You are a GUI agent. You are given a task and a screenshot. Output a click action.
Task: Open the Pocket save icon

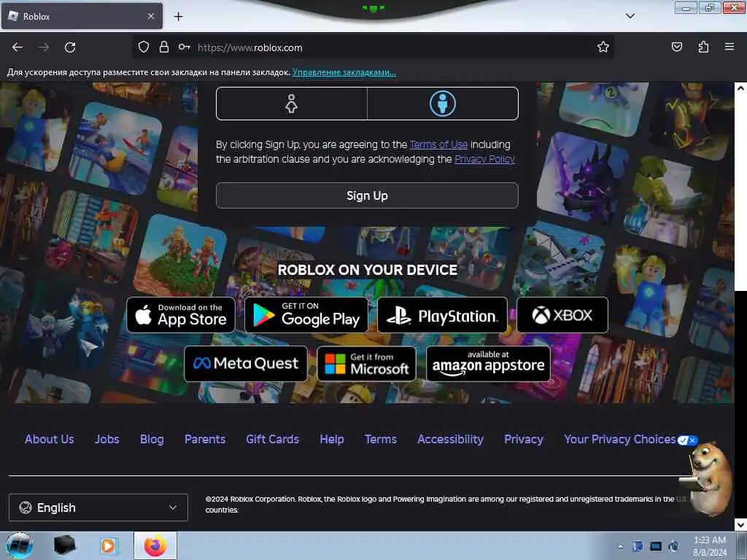pyautogui.click(x=677, y=47)
